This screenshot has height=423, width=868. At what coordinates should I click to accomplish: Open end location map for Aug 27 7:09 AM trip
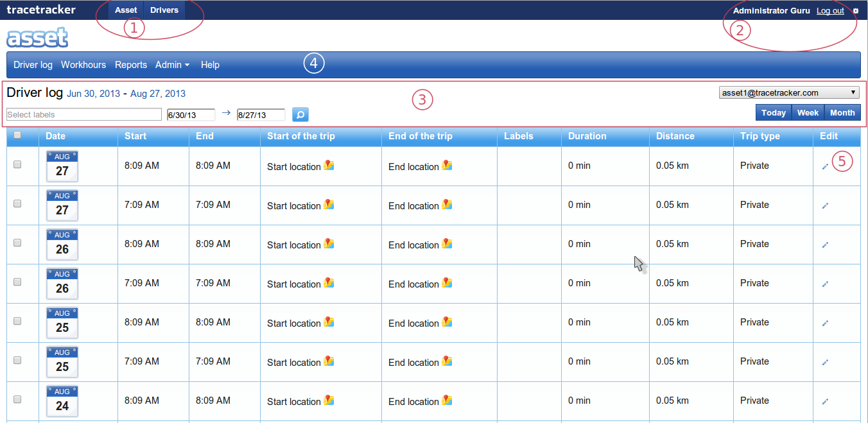(447, 204)
